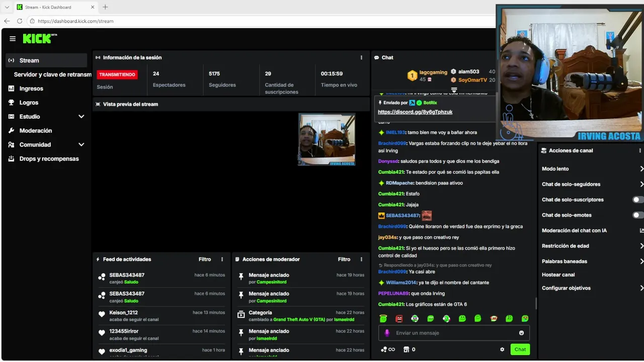This screenshot has width=644, height=362.
Task: Toggle Chat de solo-suscriptores
Action: pos(638,200)
